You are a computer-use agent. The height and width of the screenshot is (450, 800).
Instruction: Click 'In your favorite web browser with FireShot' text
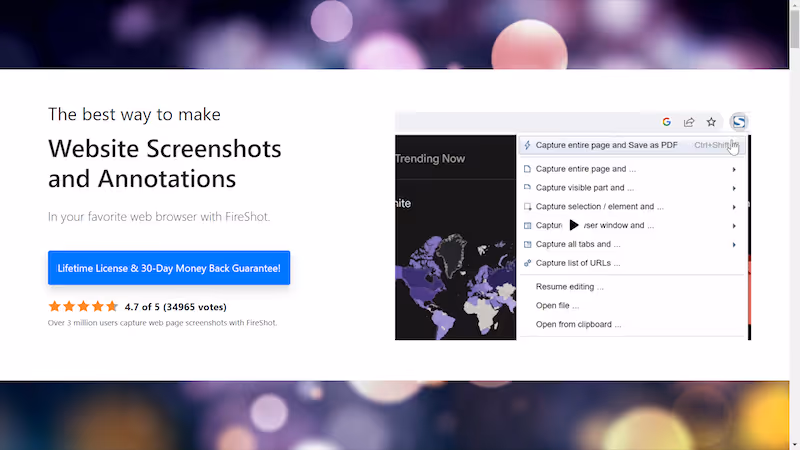pos(159,217)
